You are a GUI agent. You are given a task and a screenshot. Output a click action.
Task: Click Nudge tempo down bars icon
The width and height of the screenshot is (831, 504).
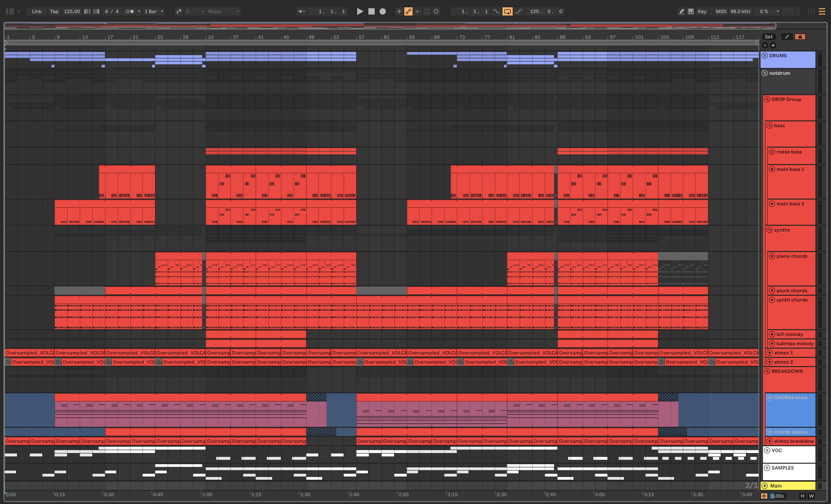(87, 11)
